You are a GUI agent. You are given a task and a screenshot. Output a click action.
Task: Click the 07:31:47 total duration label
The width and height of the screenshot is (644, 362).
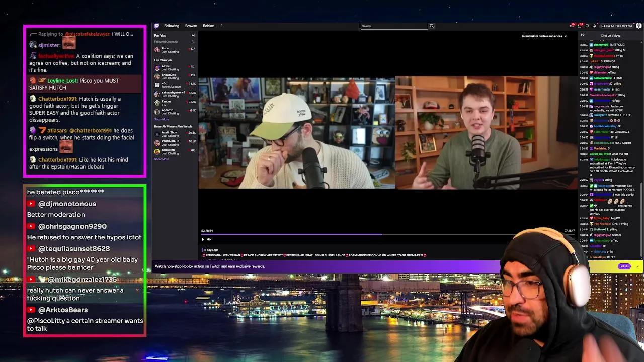click(569, 231)
